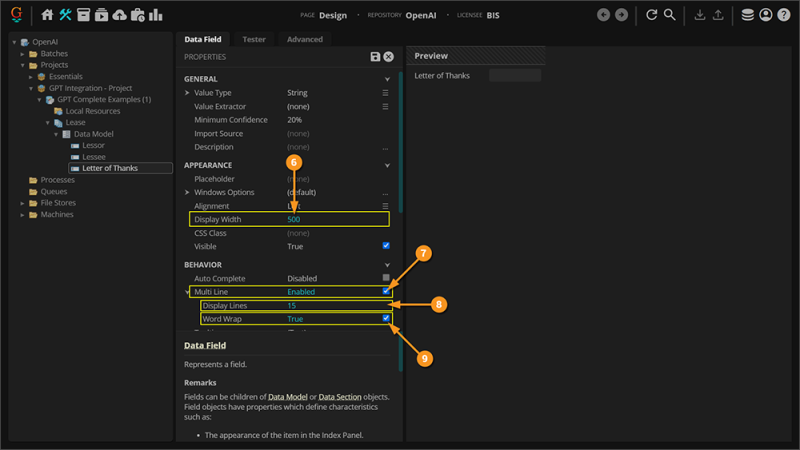This screenshot has width=800, height=450.
Task: Save properties with the floppy disk icon
Action: tap(375, 57)
